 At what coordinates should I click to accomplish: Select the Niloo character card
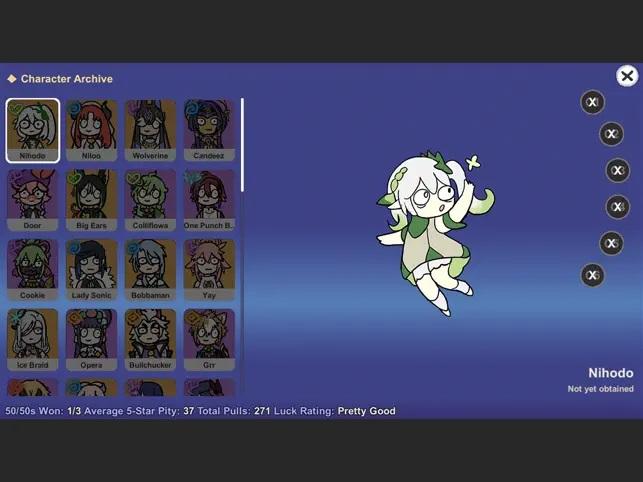pyautogui.click(x=92, y=129)
